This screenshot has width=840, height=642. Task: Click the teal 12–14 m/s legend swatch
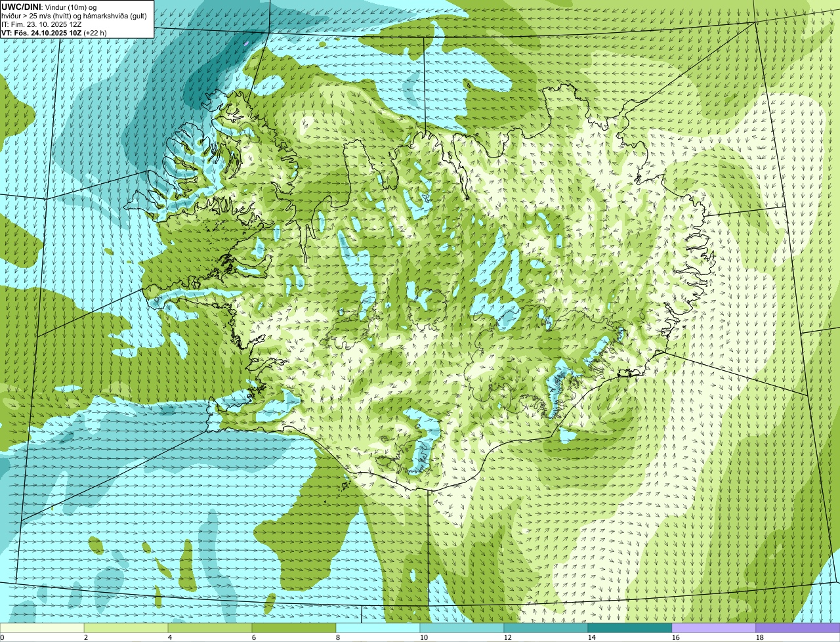[x=546, y=628]
